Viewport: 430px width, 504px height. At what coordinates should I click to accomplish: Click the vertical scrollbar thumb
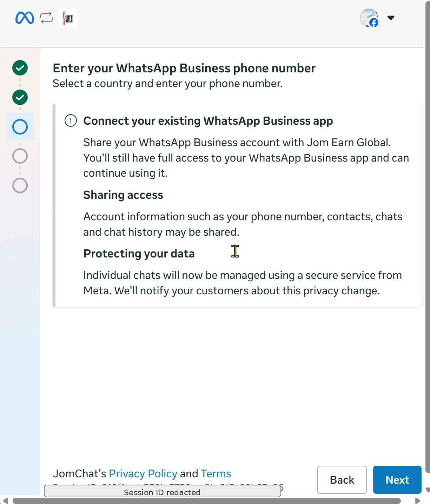(x=428, y=237)
